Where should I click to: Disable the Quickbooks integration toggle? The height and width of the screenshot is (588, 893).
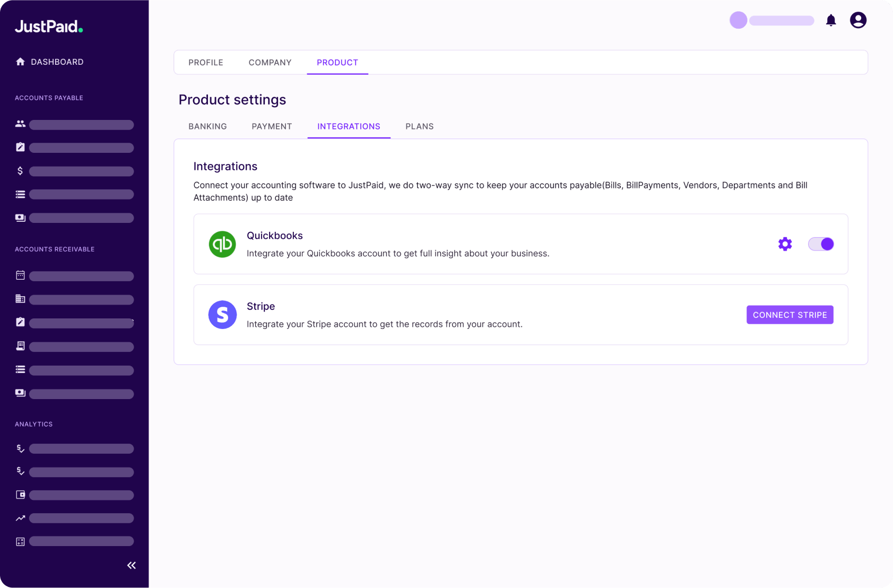point(821,244)
